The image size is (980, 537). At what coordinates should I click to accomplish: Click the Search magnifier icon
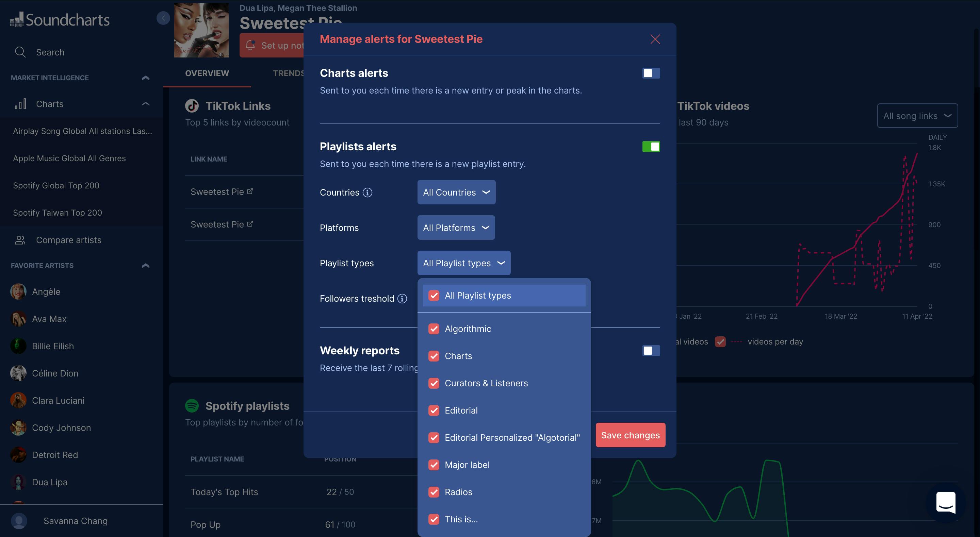click(20, 52)
